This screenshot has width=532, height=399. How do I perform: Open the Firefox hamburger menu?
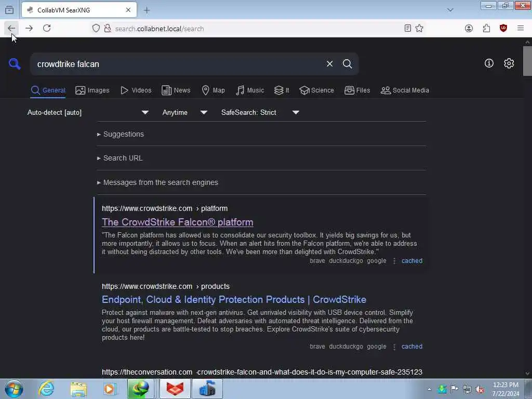point(521,29)
